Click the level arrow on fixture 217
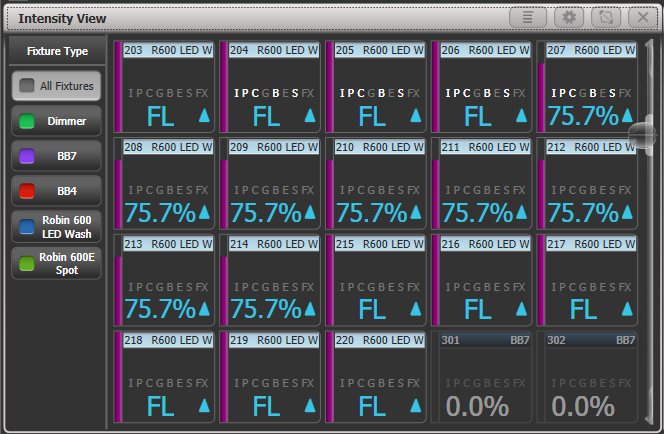The height and width of the screenshot is (434, 664). coord(627,309)
